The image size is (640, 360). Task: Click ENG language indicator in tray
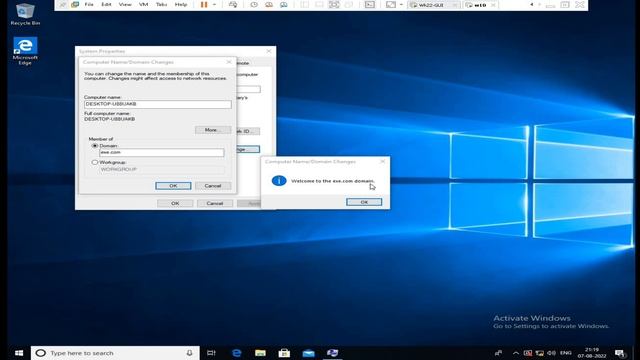[566, 353]
